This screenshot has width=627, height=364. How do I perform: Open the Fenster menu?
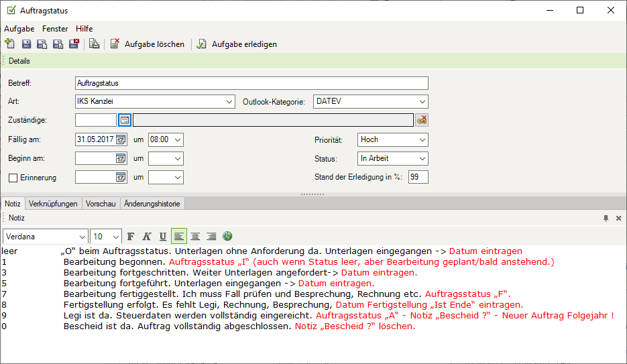click(55, 29)
